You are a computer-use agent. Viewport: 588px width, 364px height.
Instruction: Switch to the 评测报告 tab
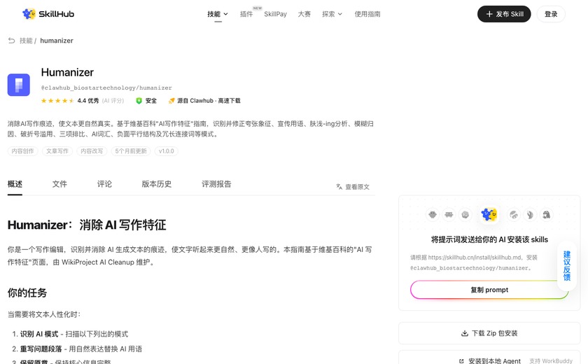click(216, 184)
